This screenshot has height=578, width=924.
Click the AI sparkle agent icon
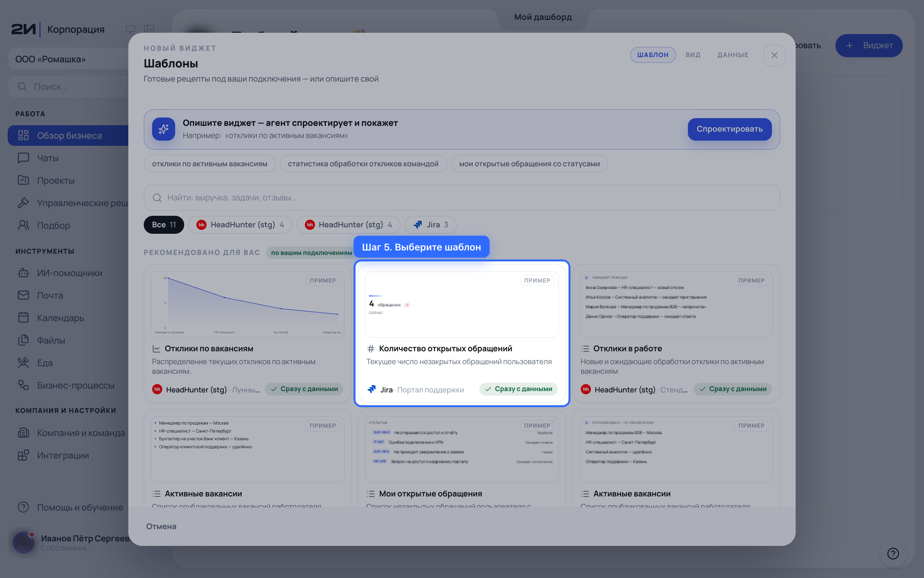tap(163, 129)
